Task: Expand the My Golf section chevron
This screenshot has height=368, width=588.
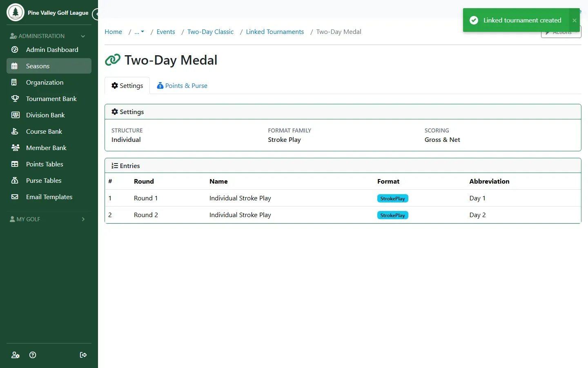Action: (x=83, y=219)
